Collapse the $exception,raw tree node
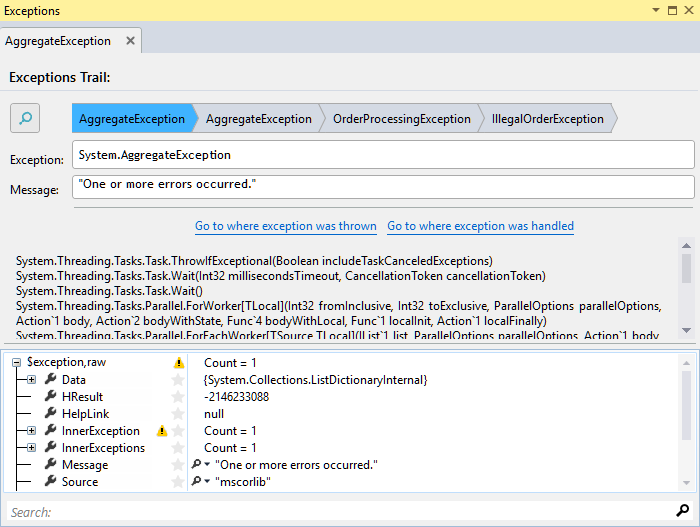The height and width of the screenshot is (527, 700). 16,362
